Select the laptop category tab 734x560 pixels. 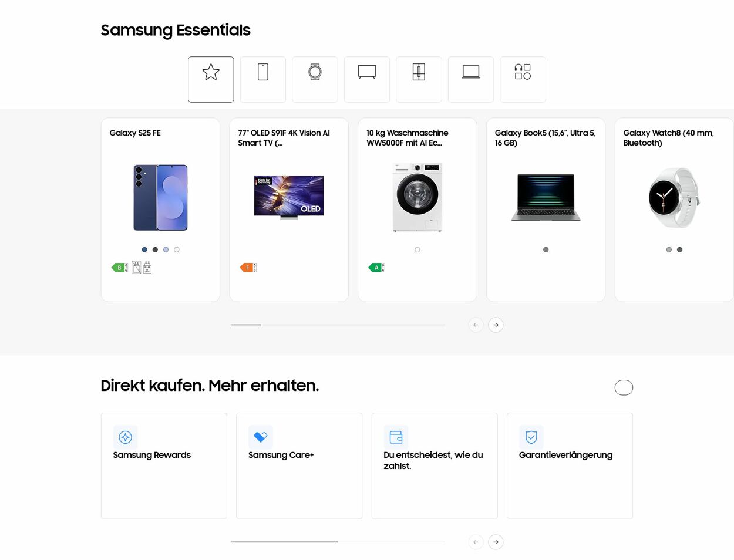471,79
